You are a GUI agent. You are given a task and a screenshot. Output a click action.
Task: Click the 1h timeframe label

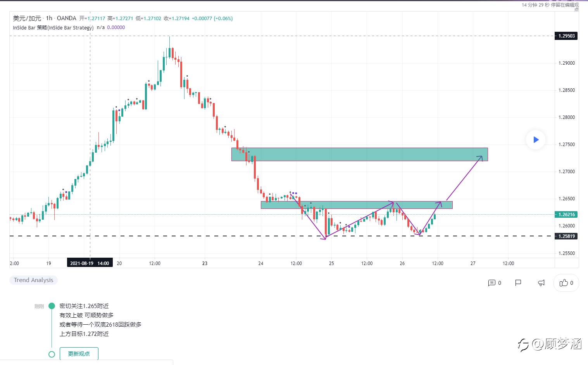49,18
